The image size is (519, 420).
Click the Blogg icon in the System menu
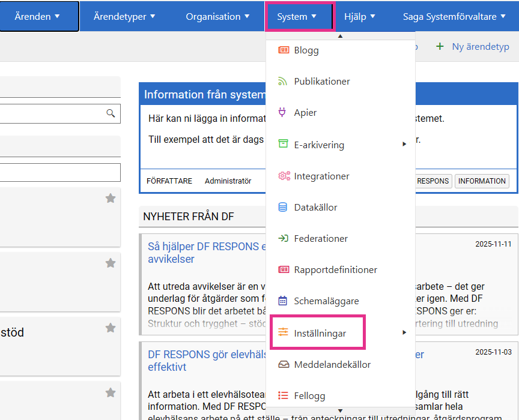click(281, 50)
